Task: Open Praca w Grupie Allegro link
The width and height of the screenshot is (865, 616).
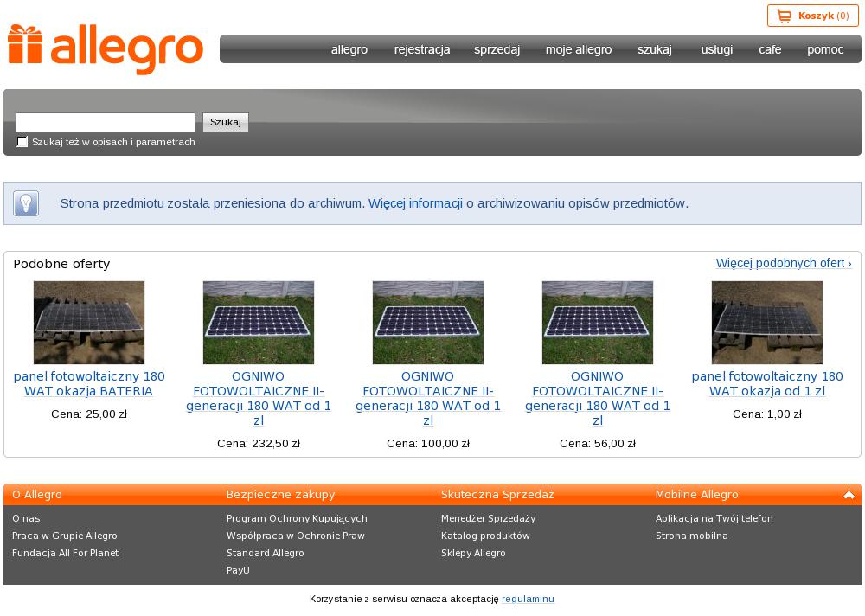Action: [65, 536]
